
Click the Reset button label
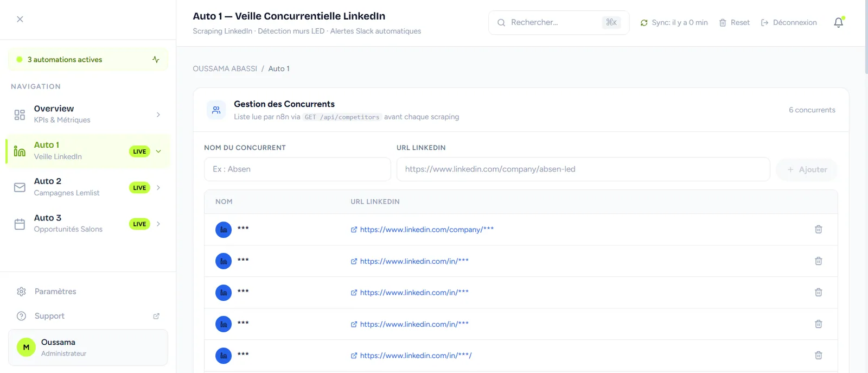pos(740,23)
